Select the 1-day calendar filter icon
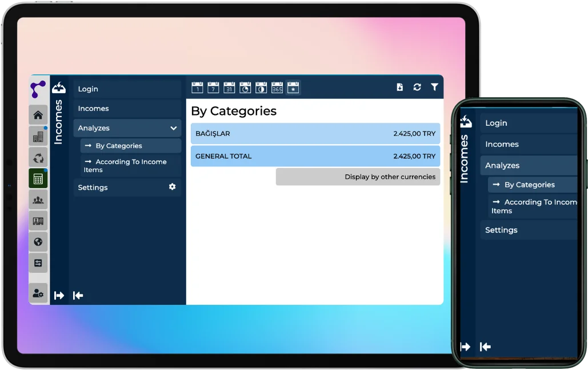 (x=197, y=87)
